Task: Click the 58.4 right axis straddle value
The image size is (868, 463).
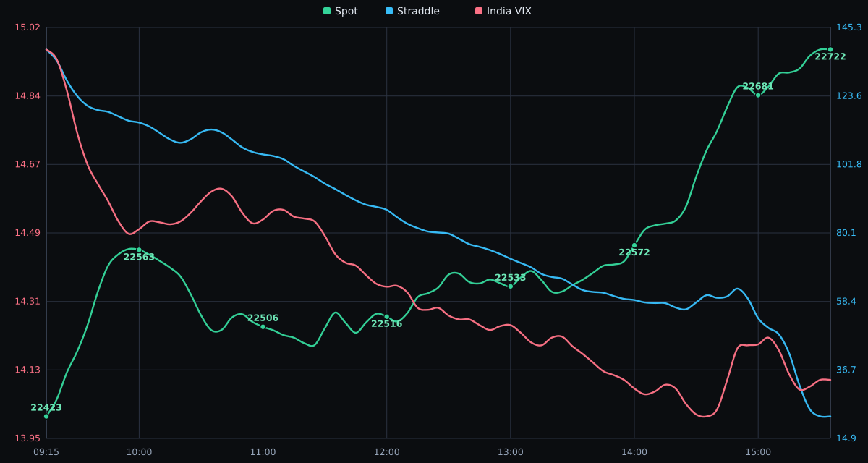Action: [x=846, y=301]
